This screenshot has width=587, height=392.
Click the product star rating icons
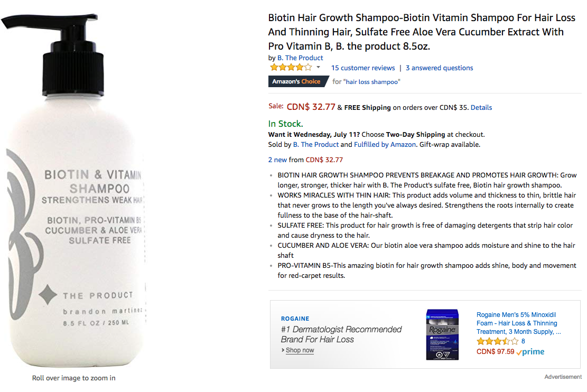tap(291, 68)
